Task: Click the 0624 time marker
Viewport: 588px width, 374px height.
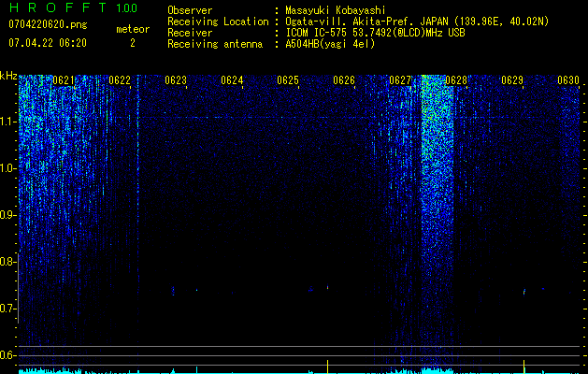Action: [x=232, y=80]
